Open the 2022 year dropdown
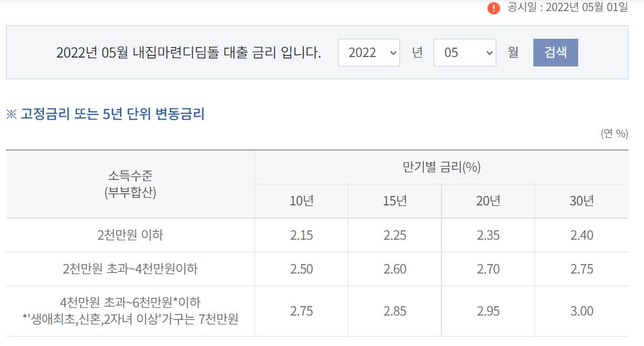 [368, 52]
